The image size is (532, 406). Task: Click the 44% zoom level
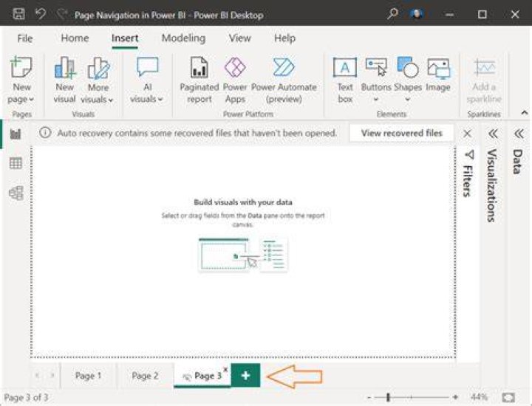pyautogui.click(x=479, y=397)
